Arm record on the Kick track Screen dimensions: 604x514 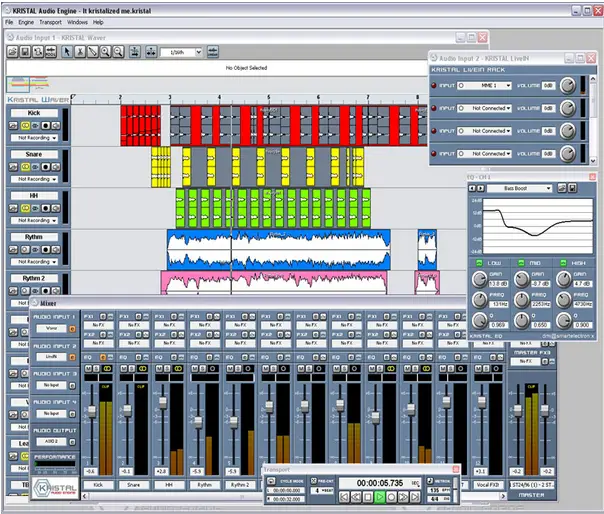coord(45,126)
